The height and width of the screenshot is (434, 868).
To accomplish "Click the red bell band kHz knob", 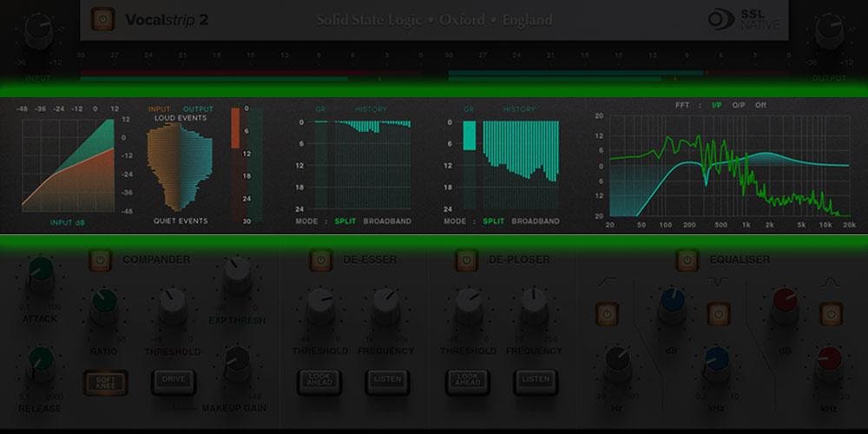I will point(829,365).
